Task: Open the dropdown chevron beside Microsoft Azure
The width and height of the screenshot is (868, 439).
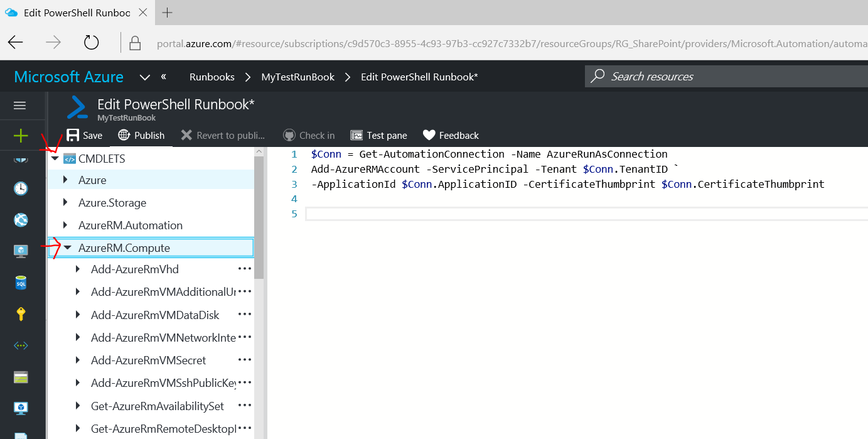Action: pyautogui.click(x=145, y=77)
